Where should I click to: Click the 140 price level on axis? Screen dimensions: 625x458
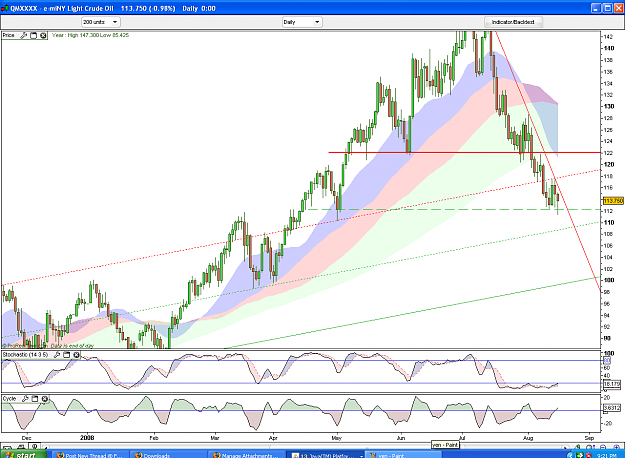(609, 48)
